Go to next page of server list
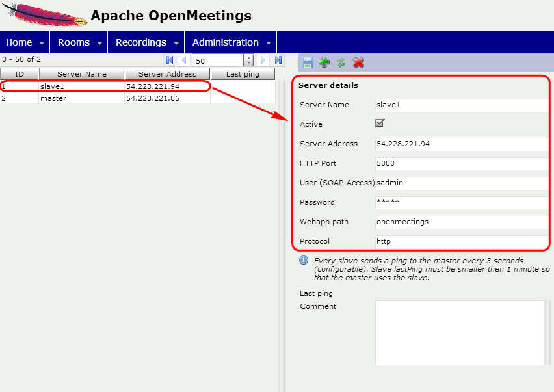Screen dimensions: 554x392 [x=263, y=60]
